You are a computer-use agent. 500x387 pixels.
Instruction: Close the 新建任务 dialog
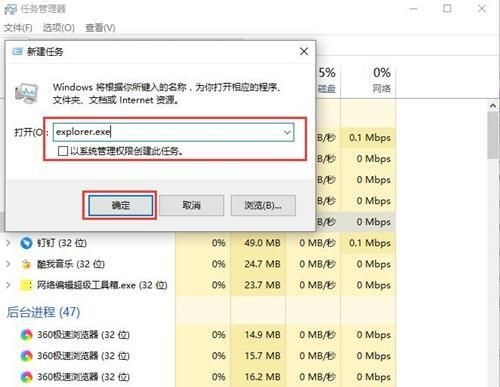coord(304,51)
